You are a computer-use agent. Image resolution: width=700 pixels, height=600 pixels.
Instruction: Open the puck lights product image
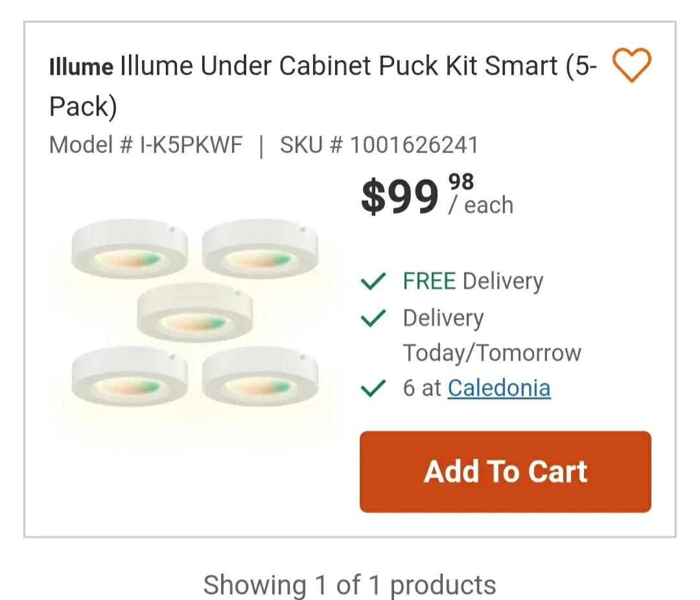(195, 314)
